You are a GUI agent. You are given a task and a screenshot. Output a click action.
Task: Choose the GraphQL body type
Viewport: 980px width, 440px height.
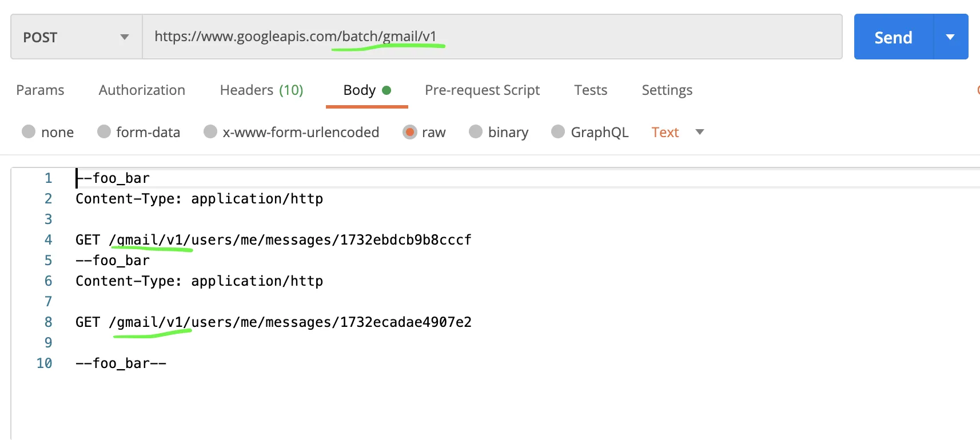558,132
